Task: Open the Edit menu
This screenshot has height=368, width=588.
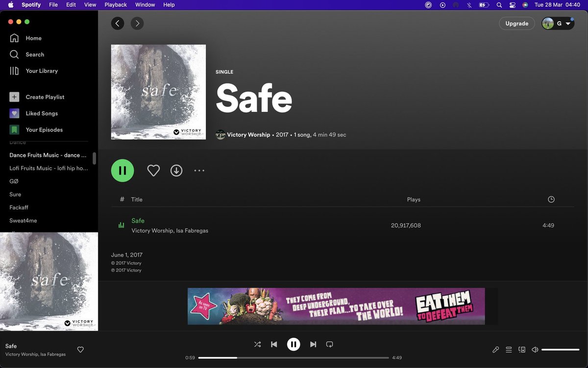Action: (71, 4)
